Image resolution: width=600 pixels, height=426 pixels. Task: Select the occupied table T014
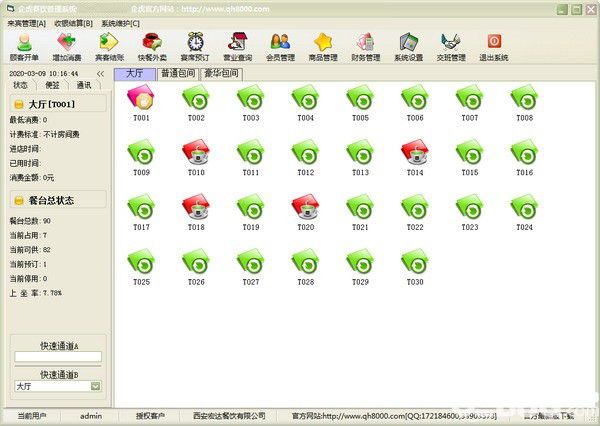coord(415,157)
